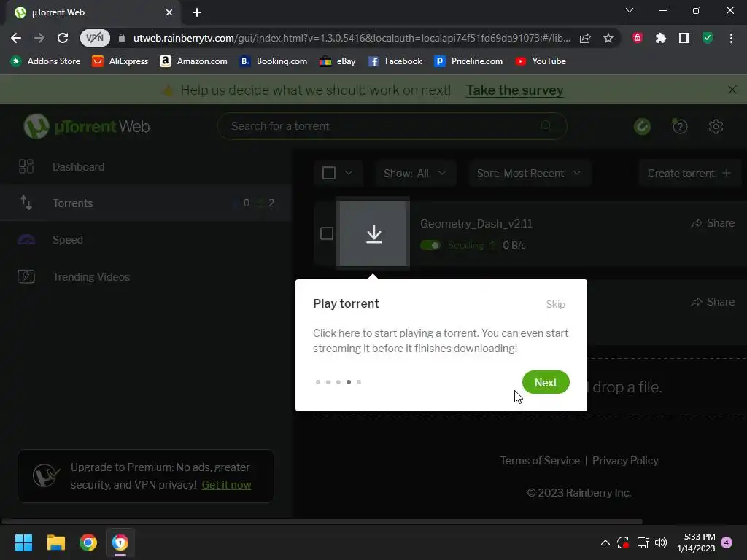The image size is (747, 560).
Task: Click the share page icon in address bar
Action: click(585, 38)
